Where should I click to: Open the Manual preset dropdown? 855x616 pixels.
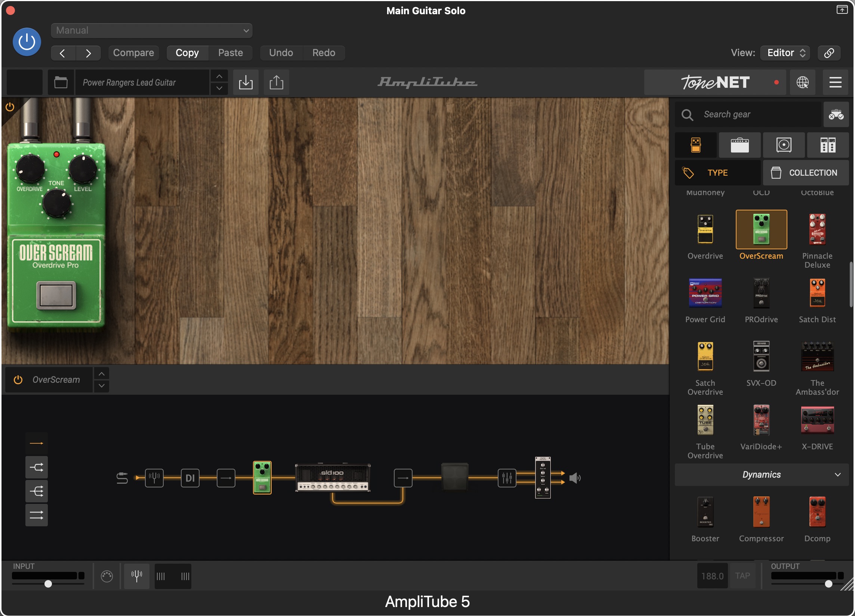tap(152, 30)
